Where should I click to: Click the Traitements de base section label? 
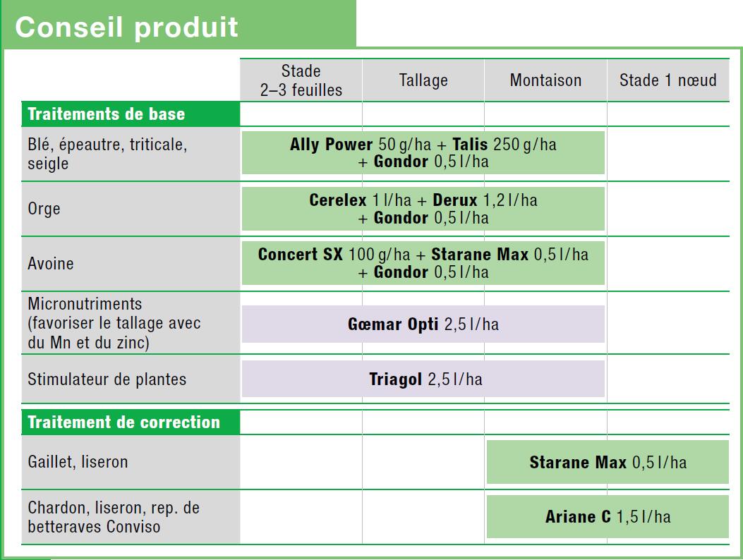(106, 114)
